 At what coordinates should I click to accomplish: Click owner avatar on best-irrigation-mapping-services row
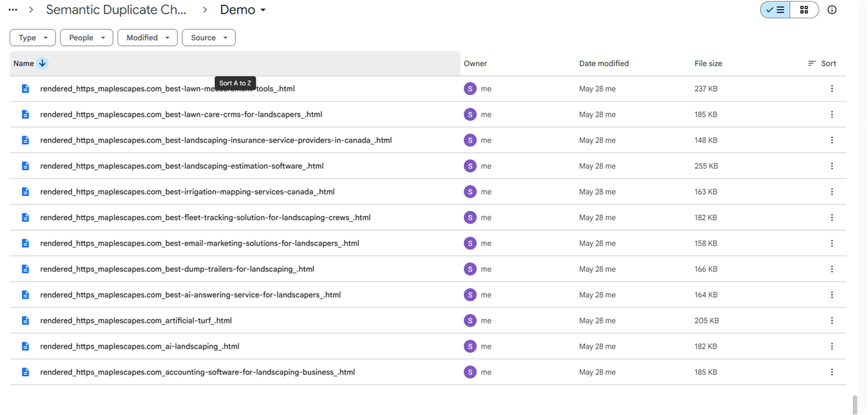[470, 192]
